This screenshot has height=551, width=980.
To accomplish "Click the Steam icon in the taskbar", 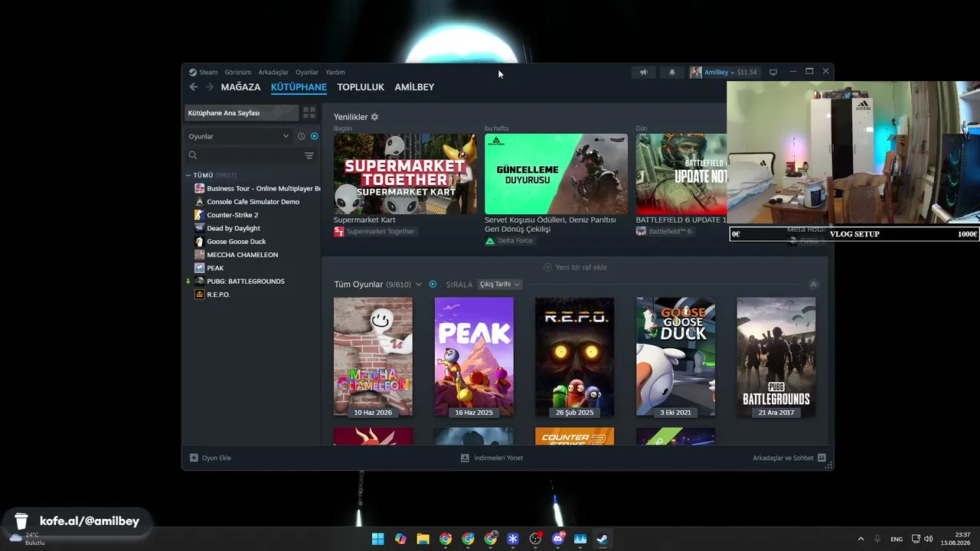I will [603, 539].
